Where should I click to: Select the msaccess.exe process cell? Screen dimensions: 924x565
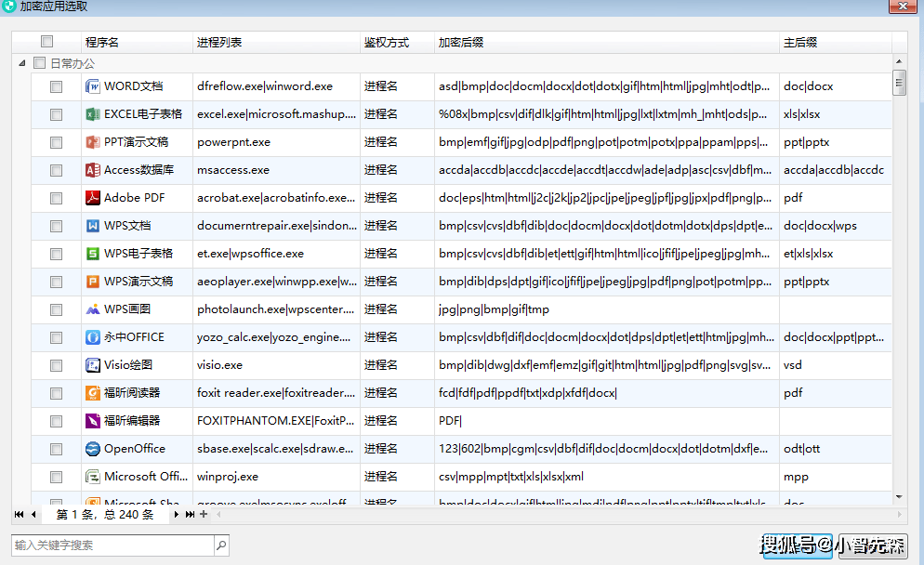pos(276,170)
